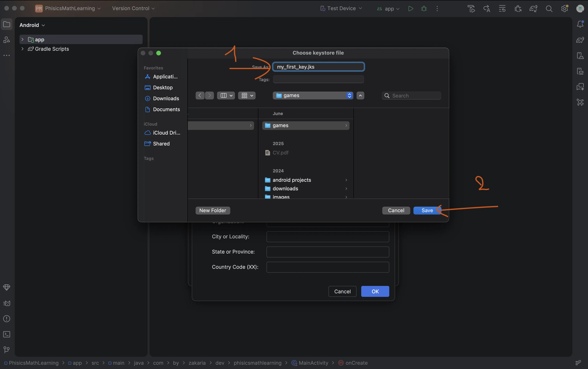Screen dimensions: 588x369
Task: Click the Debug app bug icon
Action: 424,9
